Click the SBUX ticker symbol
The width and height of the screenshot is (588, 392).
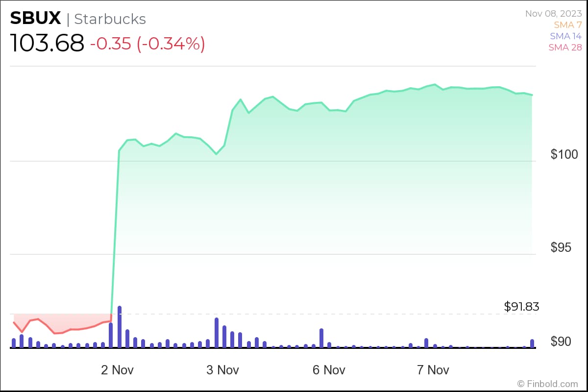pos(36,19)
